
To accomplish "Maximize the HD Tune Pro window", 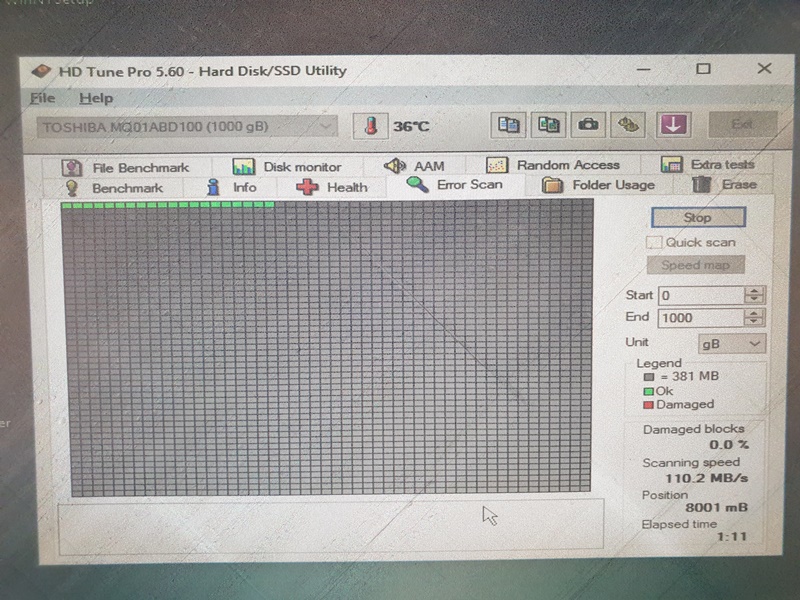I will pos(704,68).
